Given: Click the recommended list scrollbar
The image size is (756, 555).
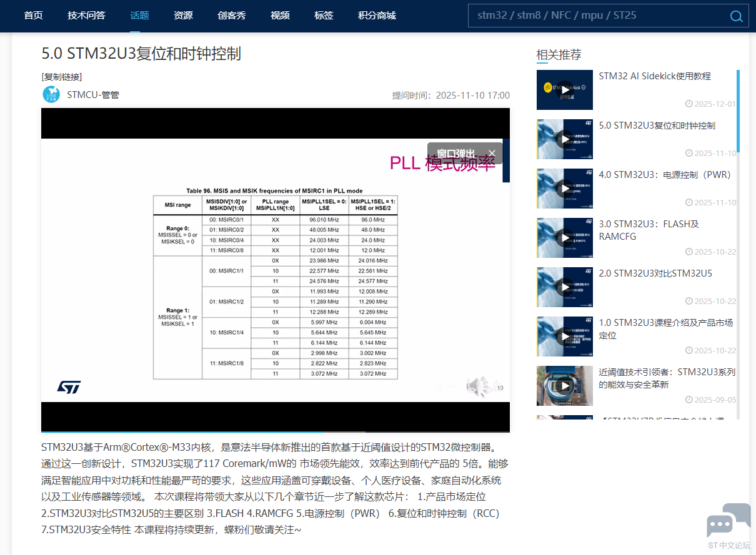Looking at the screenshot, I should [x=738, y=111].
